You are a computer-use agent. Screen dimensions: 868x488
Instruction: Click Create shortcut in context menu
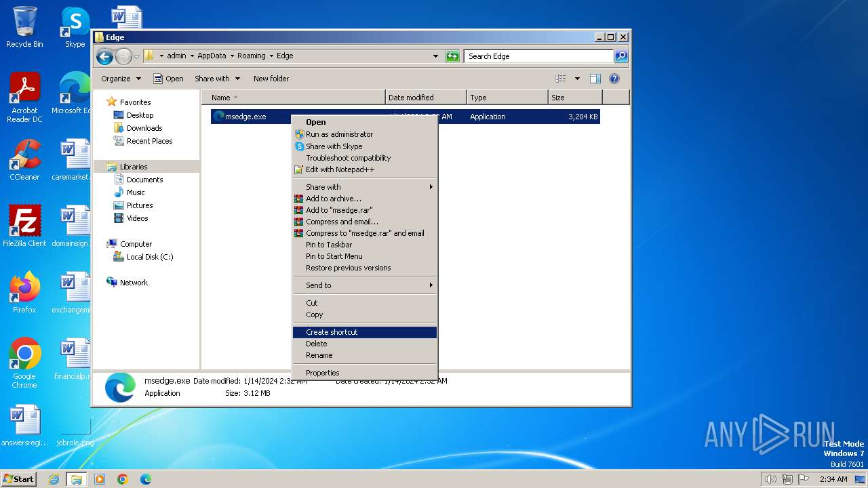365,332
